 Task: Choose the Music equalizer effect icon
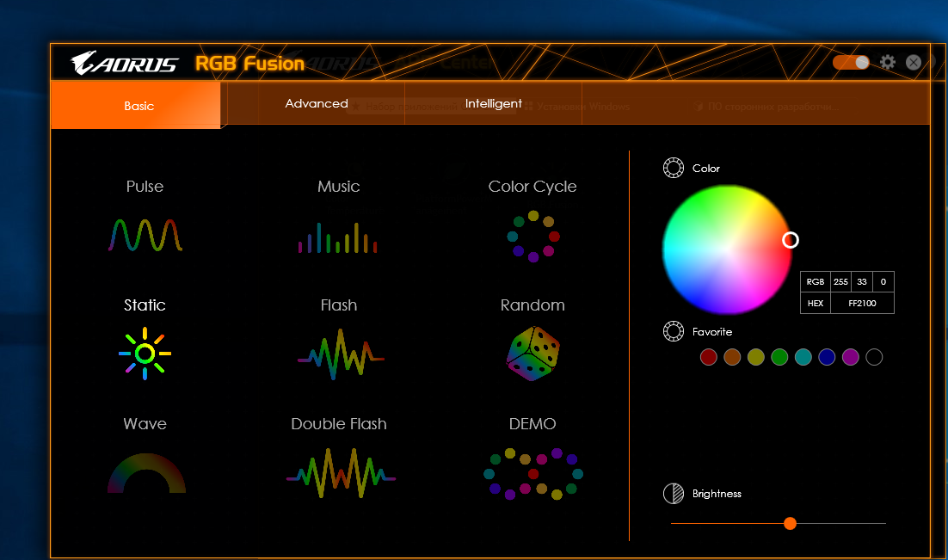pyautogui.click(x=338, y=237)
